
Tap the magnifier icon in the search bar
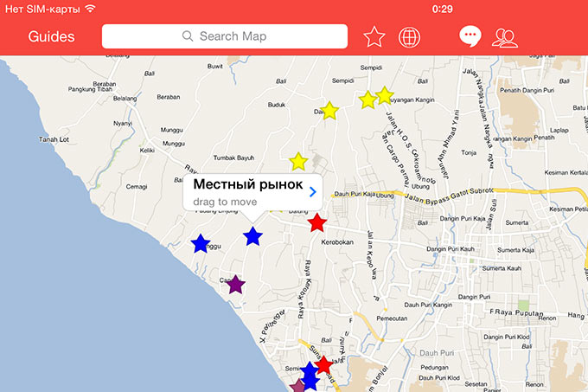point(188,36)
